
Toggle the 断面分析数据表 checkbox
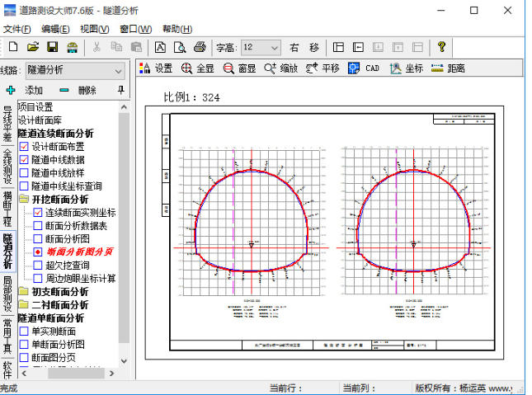tap(37, 226)
